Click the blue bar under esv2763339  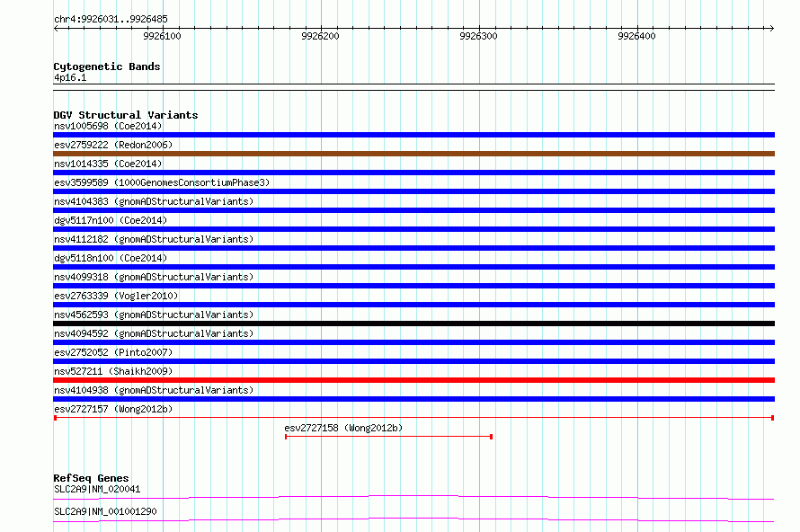(x=413, y=305)
